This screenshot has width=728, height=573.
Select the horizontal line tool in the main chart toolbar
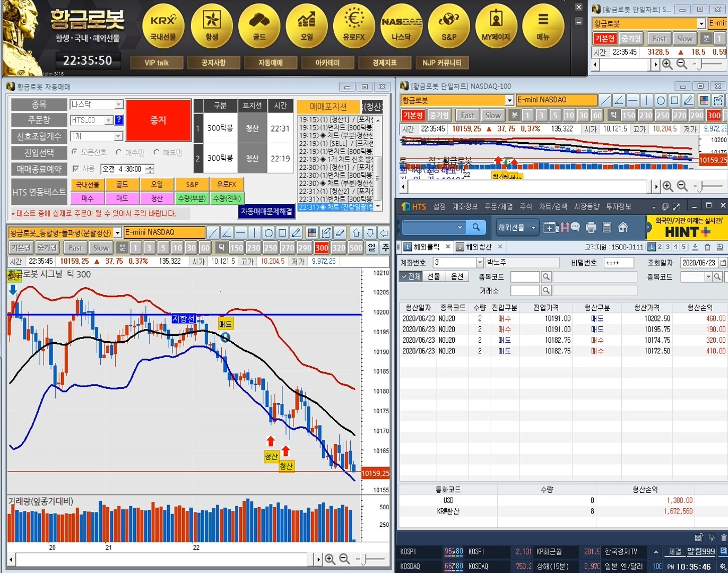(240, 232)
